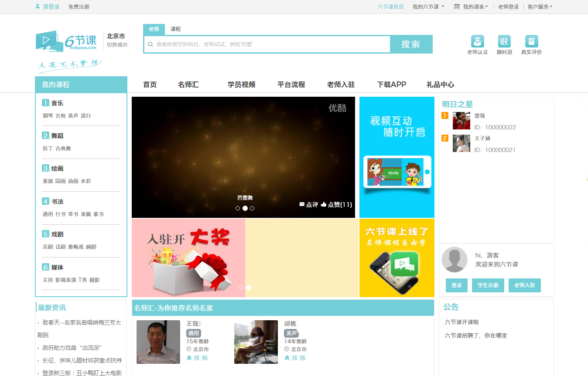Click the 随时退 refund guarantee icon
This screenshot has height=376, width=588.
[x=504, y=40]
